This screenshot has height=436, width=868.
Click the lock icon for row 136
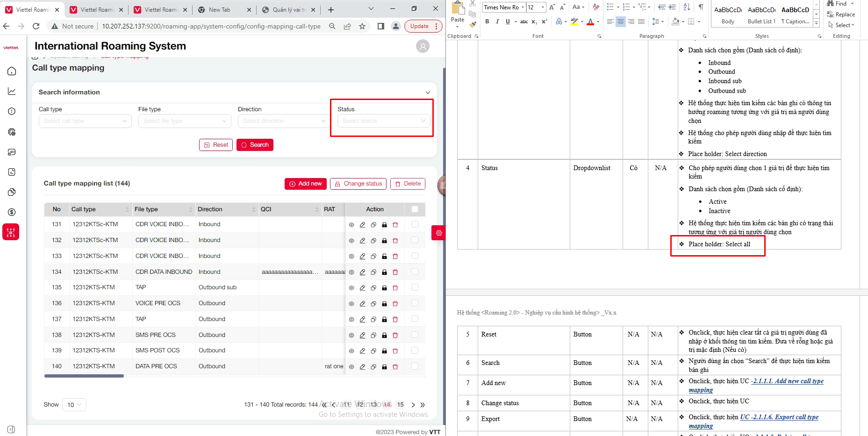pos(384,304)
